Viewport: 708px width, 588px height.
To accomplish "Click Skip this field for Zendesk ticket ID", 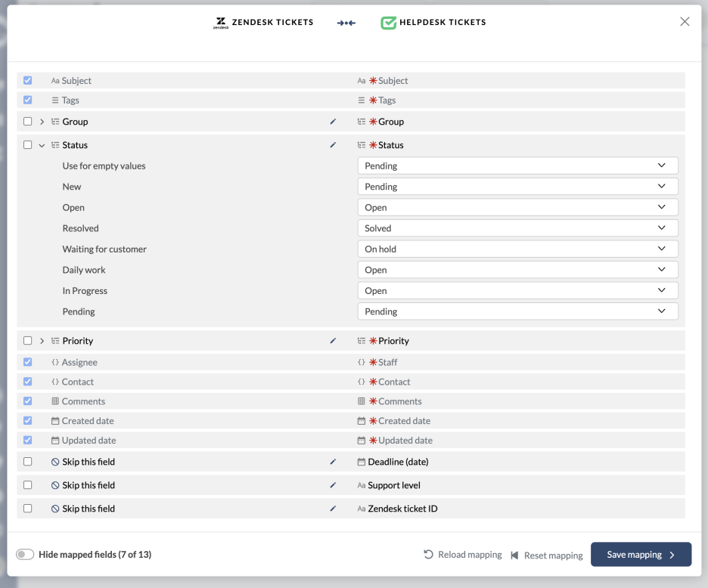I will click(x=88, y=509).
